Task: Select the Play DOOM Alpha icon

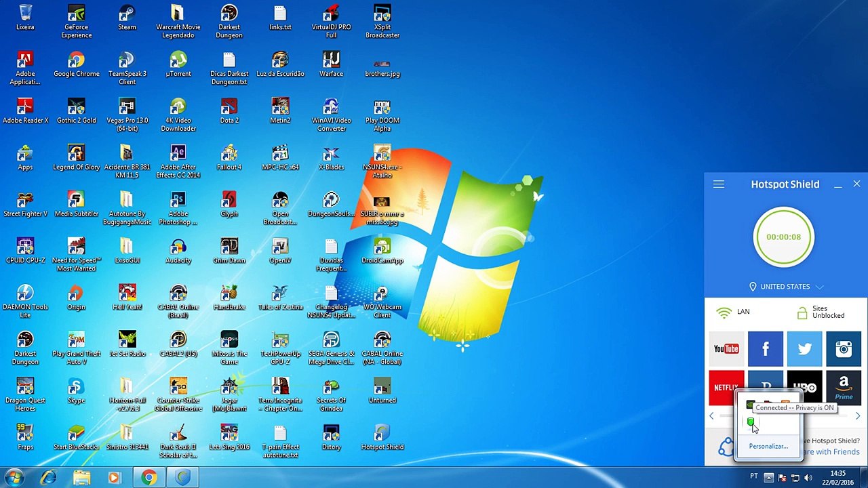Action: [382, 115]
